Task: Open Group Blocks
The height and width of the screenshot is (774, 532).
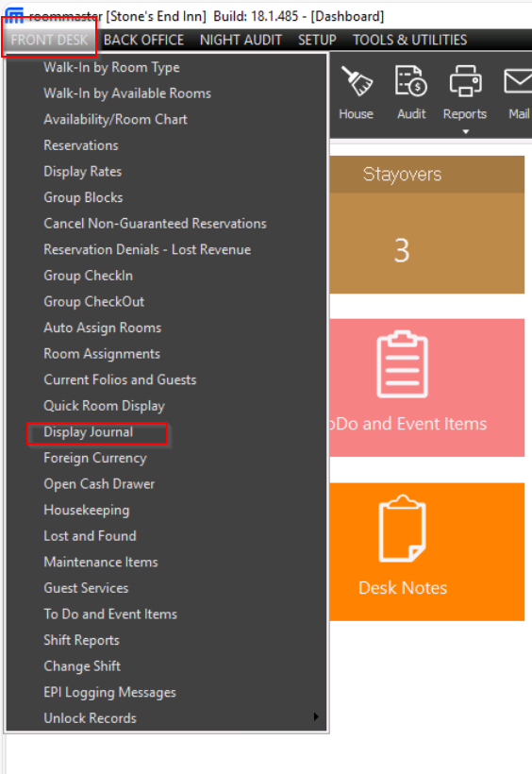Action: 83,197
